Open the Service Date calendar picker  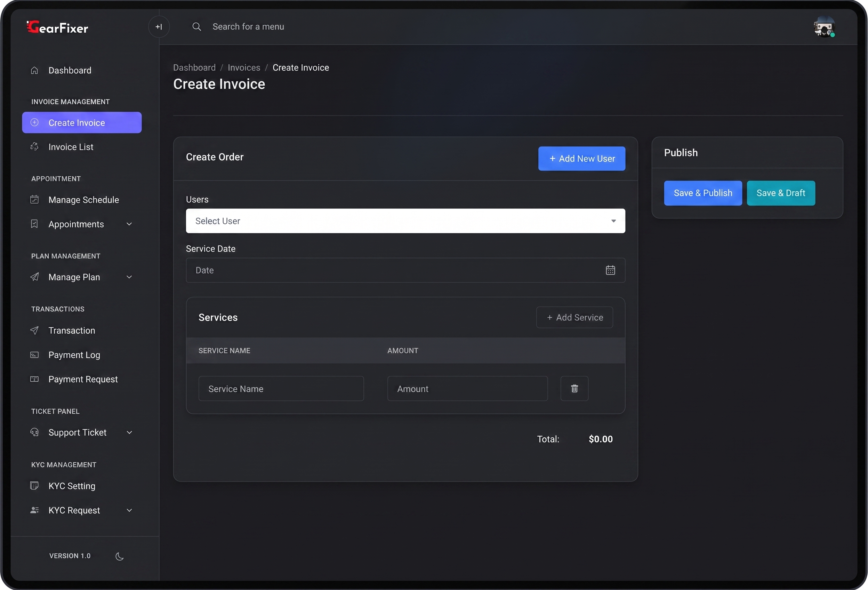tap(610, 270)
